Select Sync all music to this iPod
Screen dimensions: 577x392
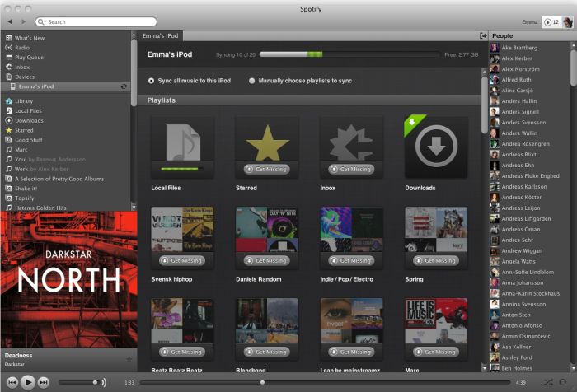151,81
